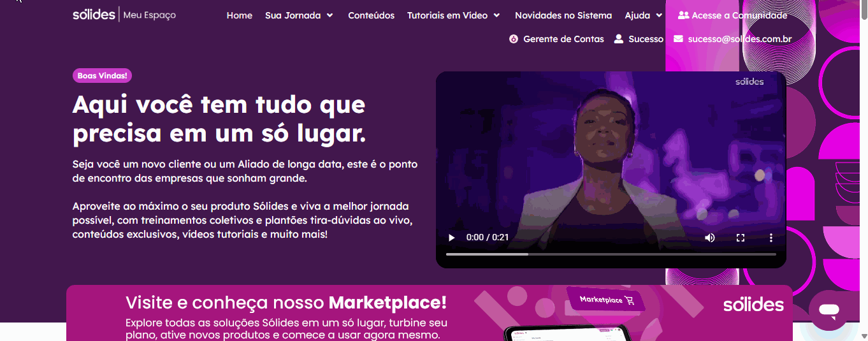This screenshot has height=341, width=868.
Task: Click sucesso@solides.com.br email link
Action: click(x=740, y=39)
